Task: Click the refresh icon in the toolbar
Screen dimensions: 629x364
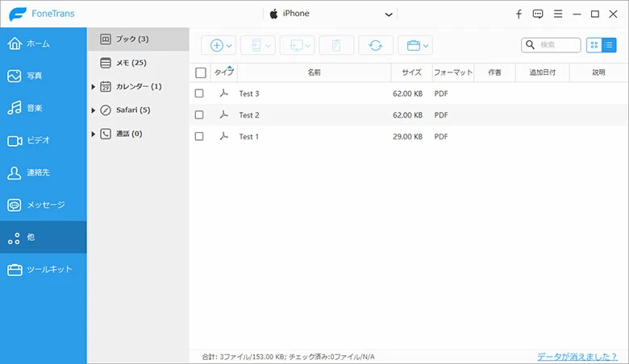Action: [x=376, y=45]
